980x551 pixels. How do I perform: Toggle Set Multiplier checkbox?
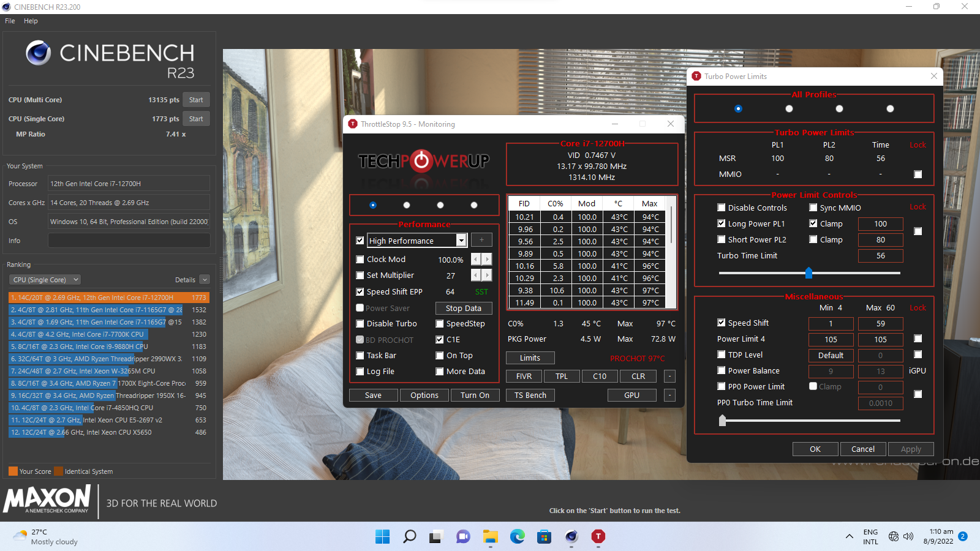click(360, 275)
